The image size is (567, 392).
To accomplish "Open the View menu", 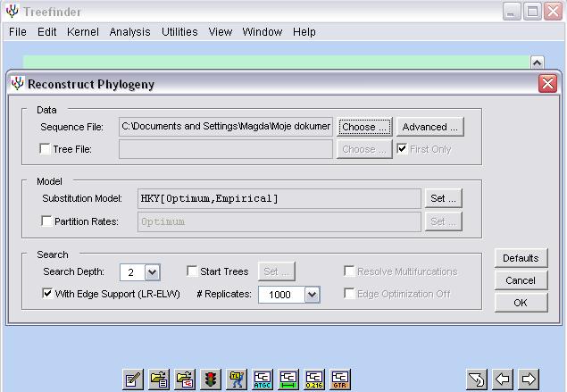I will [221, 32].
